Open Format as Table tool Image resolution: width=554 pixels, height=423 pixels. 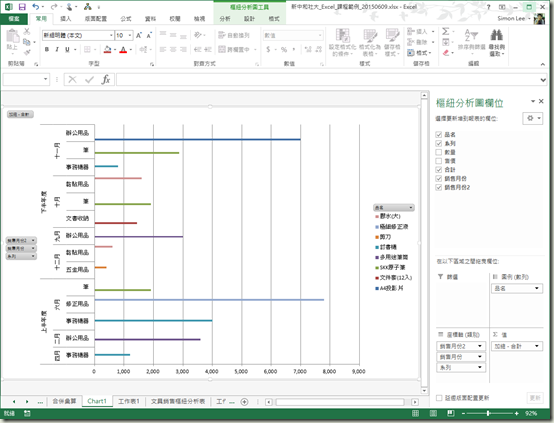pyautogui.click(x=370, y=42)
